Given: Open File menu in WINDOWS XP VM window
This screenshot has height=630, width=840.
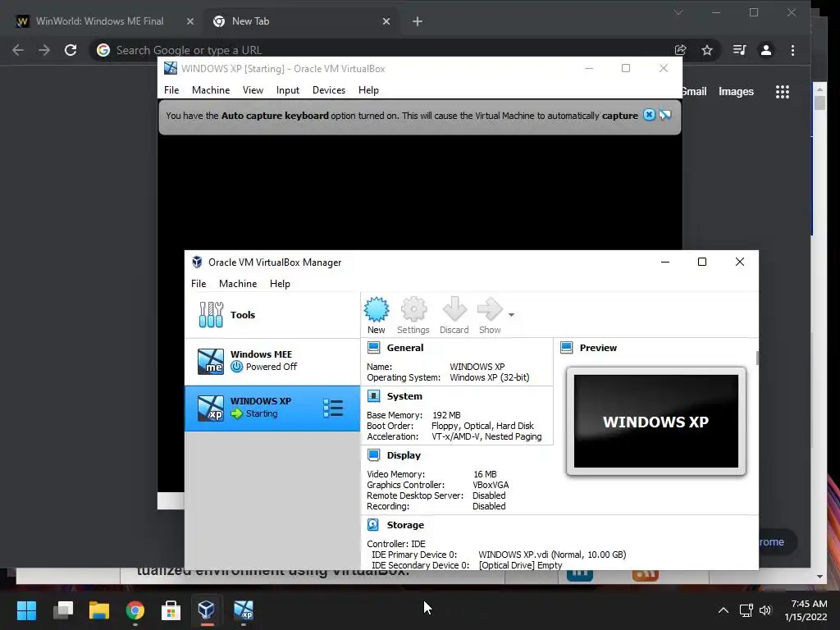Looking at the screenshot, I should (x=171, y=90).
